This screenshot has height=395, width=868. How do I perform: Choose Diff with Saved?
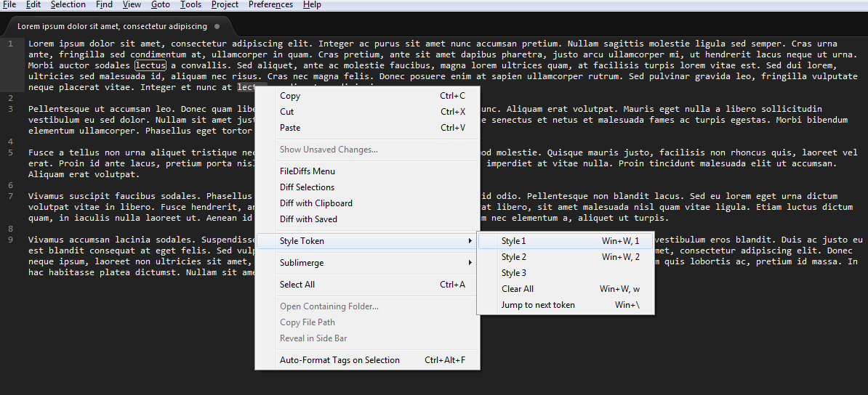click(x=368, y=219)
